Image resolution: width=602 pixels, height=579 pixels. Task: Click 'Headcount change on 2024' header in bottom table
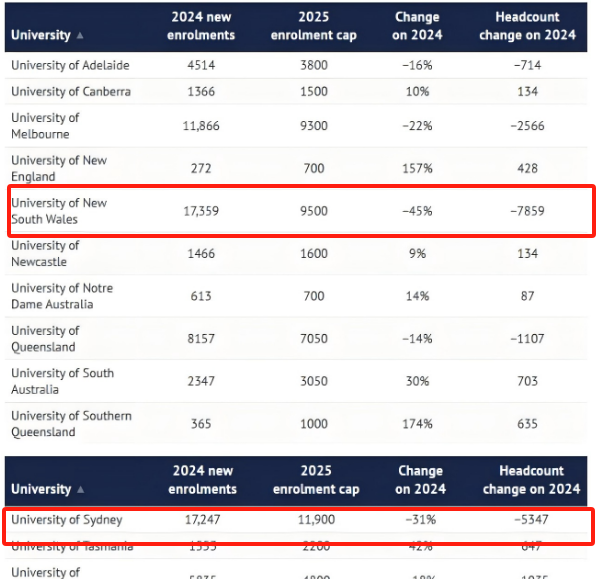coord(531,480)
